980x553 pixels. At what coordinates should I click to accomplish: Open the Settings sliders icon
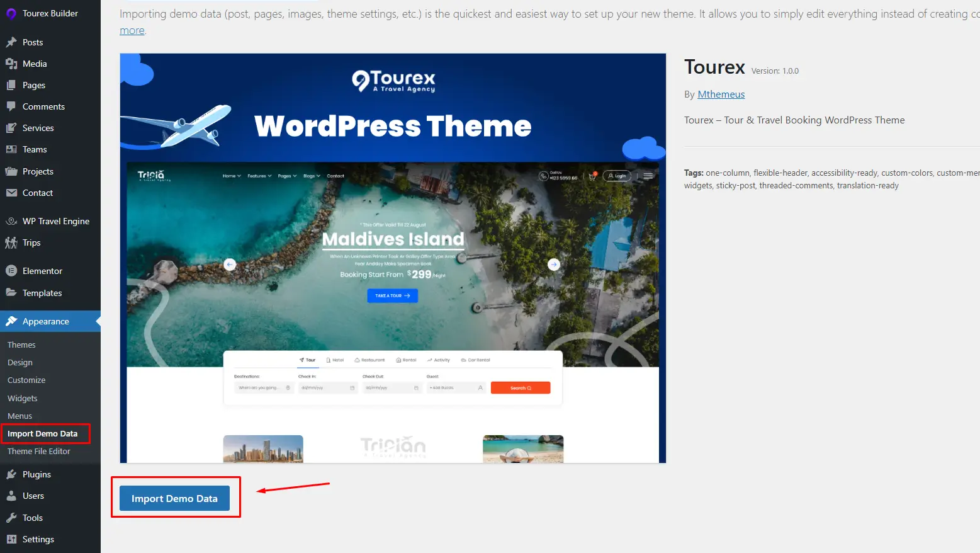11,539
